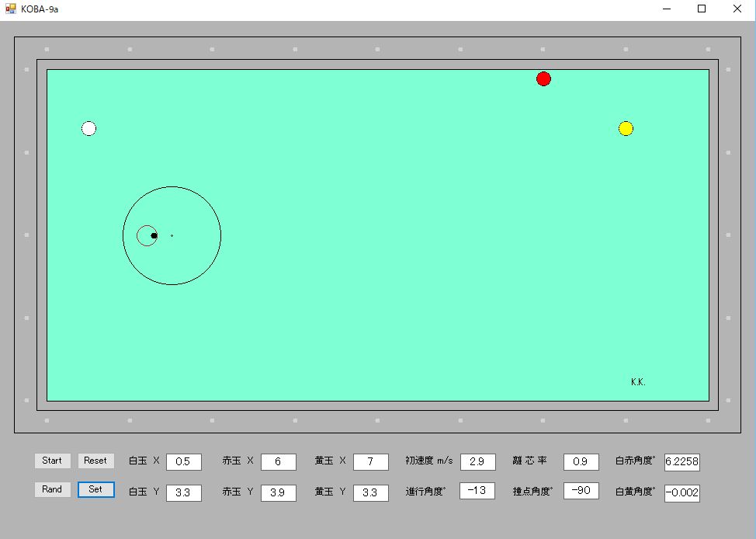The width and height of the screenshot is (756, 539).
Task: Click the Reset button
Action: point(96,461)
